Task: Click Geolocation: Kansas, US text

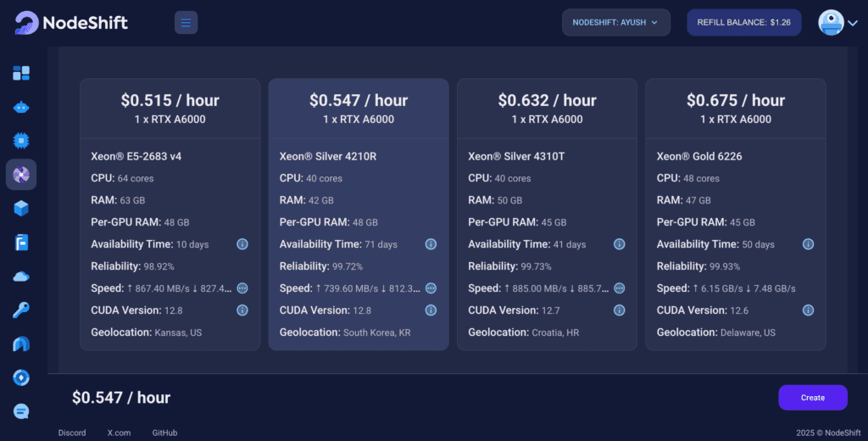Action: pyautogui.click(x=146, y=332)
